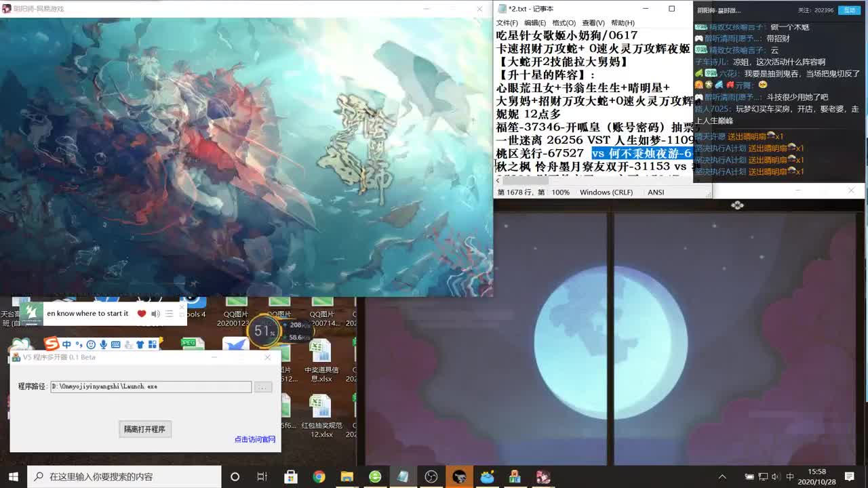
Task: Click the Cortana circle icon on taskbar
Action: tap(235, 476)
